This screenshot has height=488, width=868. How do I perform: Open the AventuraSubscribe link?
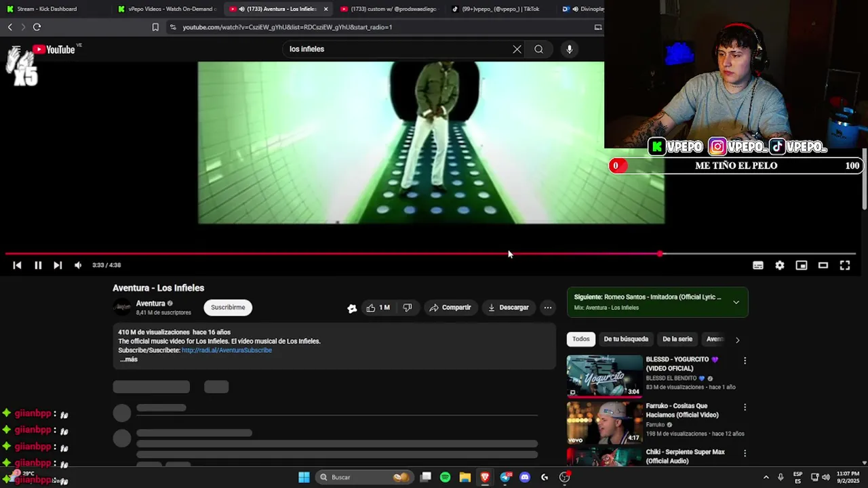[226, 350]
